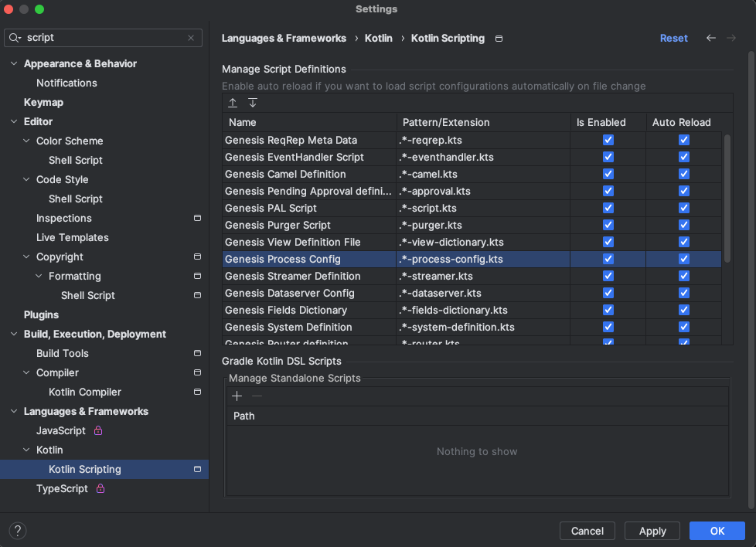
Task: Click the breadcrumb project settings icon
Action: (499, 39)
